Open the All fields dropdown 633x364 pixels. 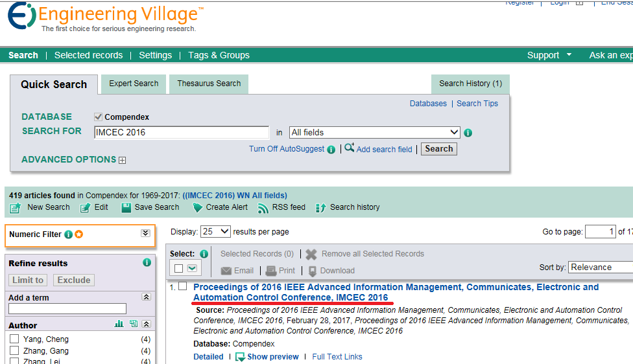point(374,132)
